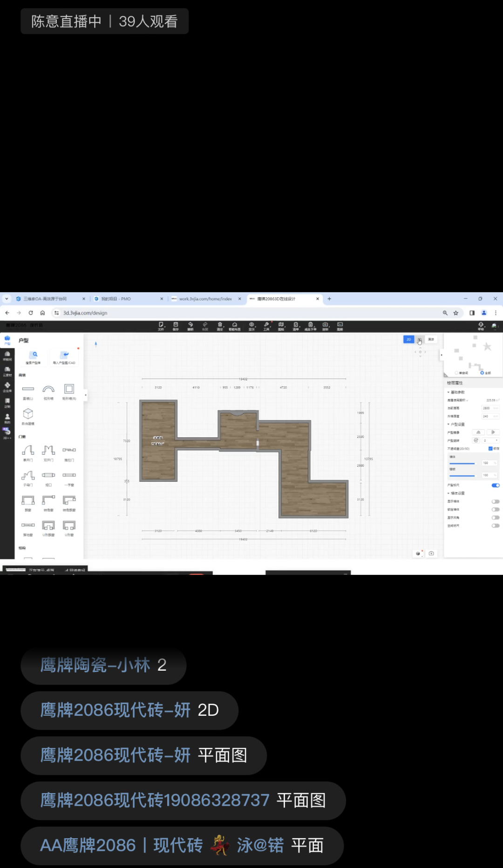Pick the 双开门 double door icon
This screenshot has height=868, width=503.
click(48, 451)
